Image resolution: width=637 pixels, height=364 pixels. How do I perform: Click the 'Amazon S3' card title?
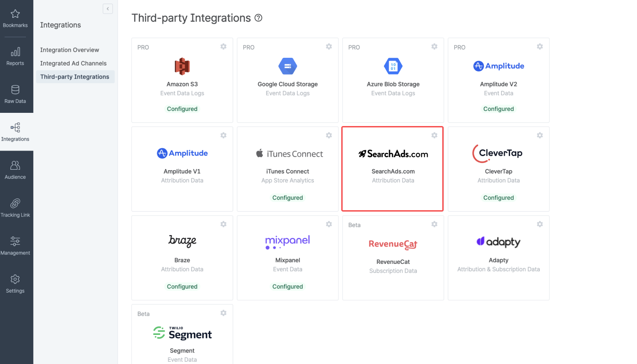tap(182, 84)
